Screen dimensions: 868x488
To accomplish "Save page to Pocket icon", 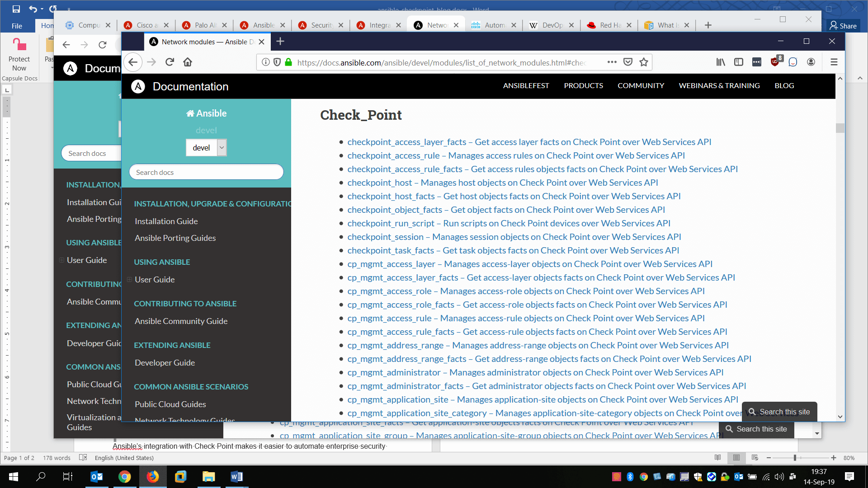I will (x=628, y=62).
